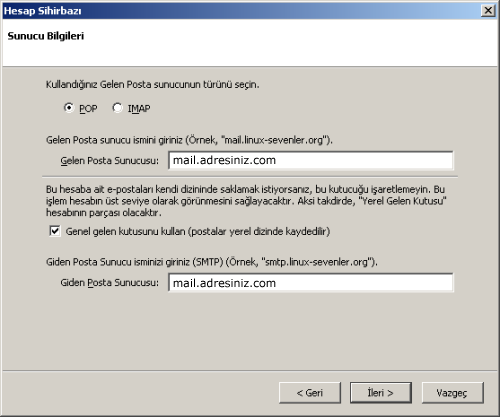Toggle the Genel gelen kutusunu kullan checkbox
The width and height of the screenshot is (500, 417).
tap(55, 231)
